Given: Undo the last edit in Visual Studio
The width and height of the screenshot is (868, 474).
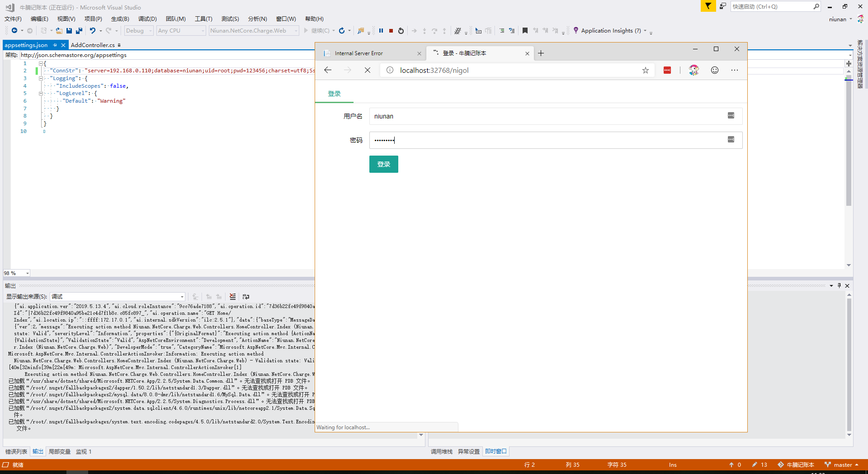Looking at the screenshot, I should tap(93, 31).
